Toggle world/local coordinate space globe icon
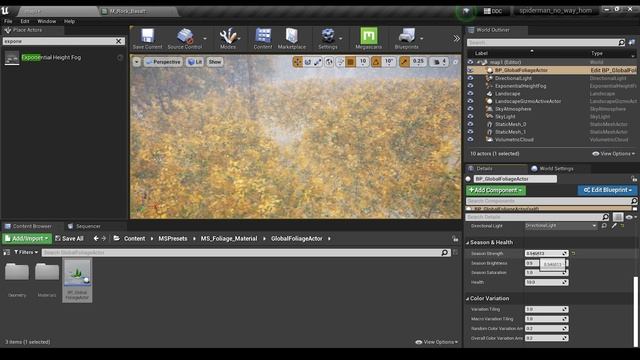Viewport: 640px width, 360px height. pos(329,62)
